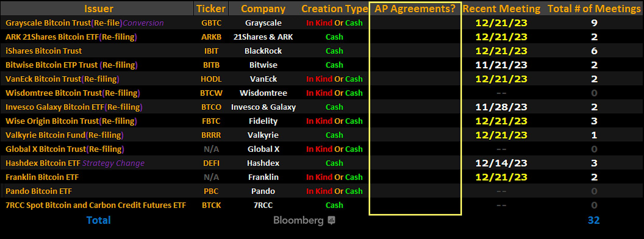Click the total meetings value 32
The width and height of the screenshot is (644, 239).
pos(594,220)
